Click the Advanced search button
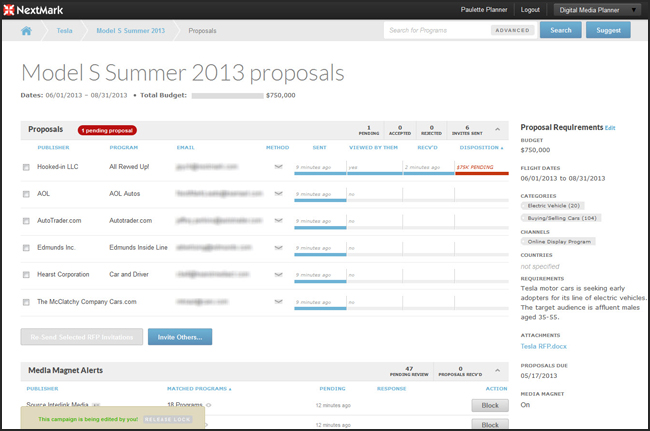 pos(512,30)
